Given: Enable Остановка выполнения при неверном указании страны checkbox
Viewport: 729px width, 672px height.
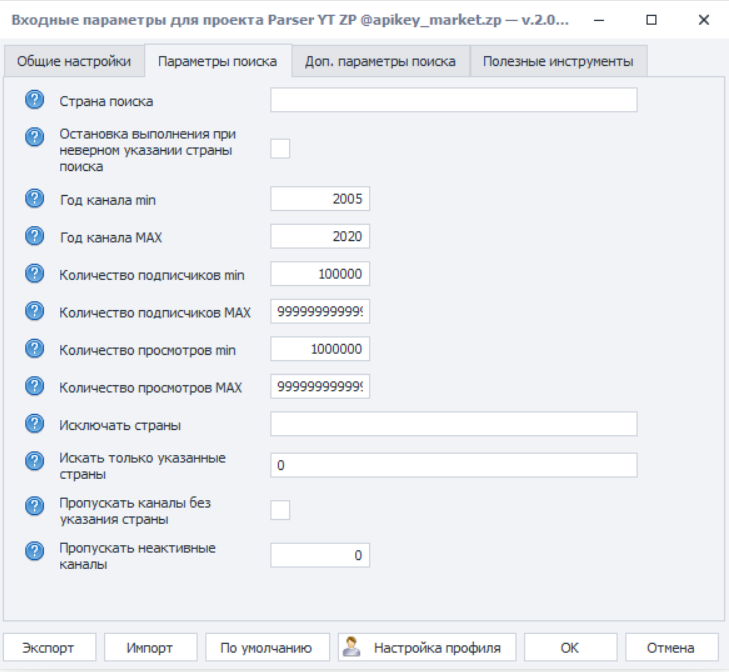Looking at the screenshot, I should point(281,149).
